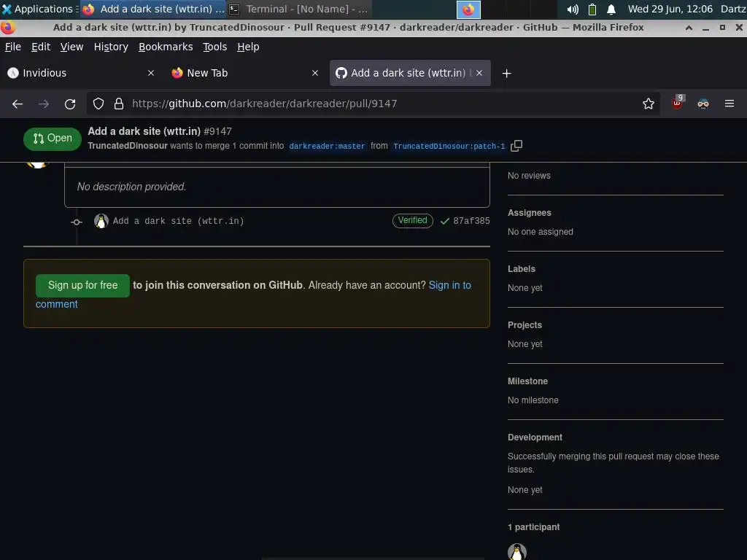Check the battery indicator in the panel
The image size is (747, 560).
592,9
